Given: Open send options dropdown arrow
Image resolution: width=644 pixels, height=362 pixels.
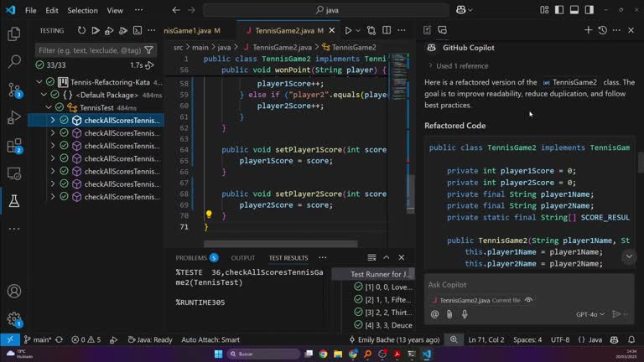Looking at the screenshot, I should pos(626,314).
